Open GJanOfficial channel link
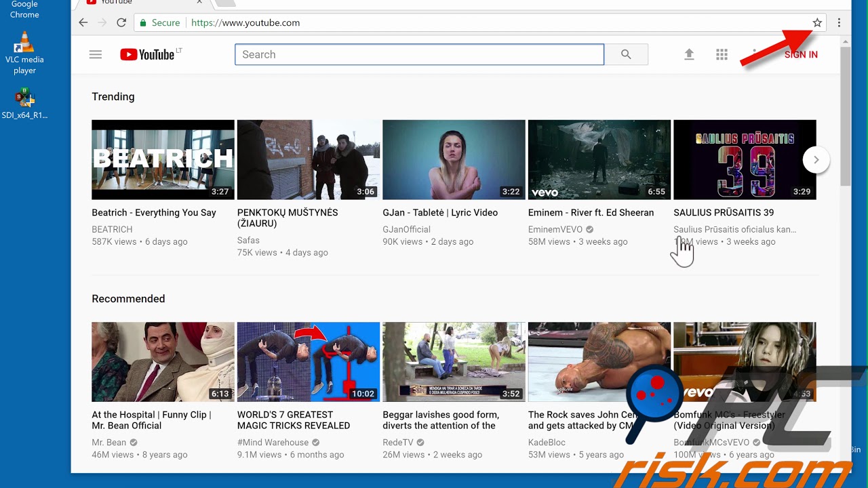Image resolution: width=868 pixels, height=488 pixels. [406, 230]
